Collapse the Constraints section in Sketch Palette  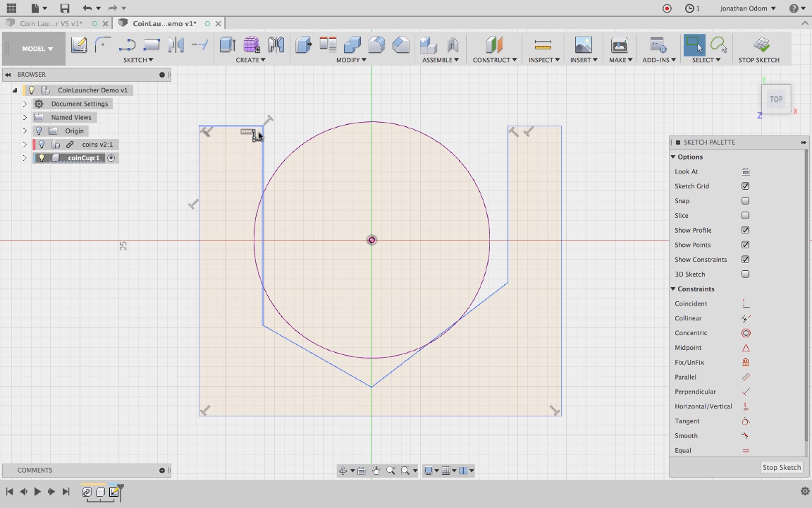coord(673,289)
